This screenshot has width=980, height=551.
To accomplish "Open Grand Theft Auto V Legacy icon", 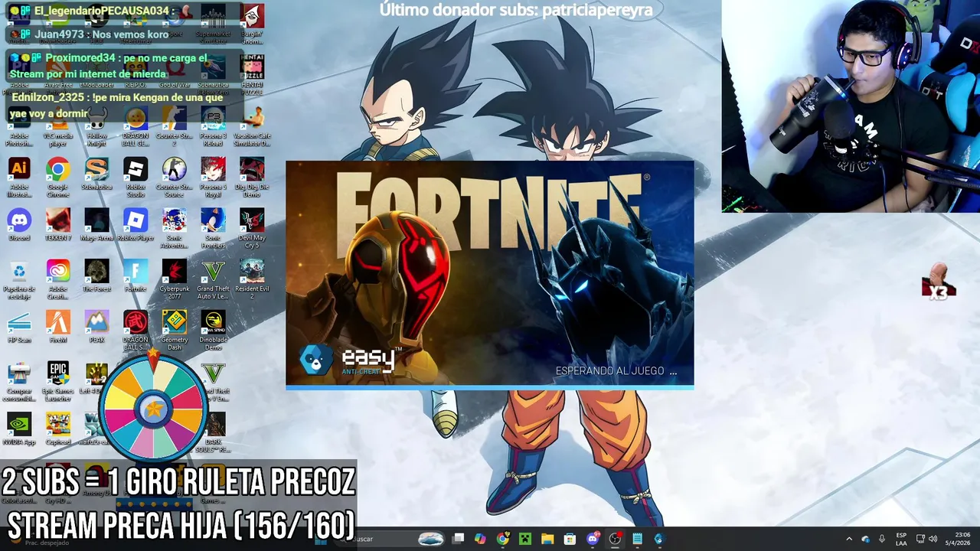I will (x=213, y=279).
